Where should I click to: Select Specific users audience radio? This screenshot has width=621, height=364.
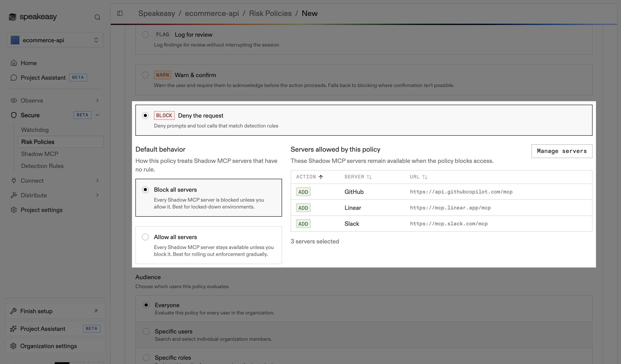click(146, 331)
